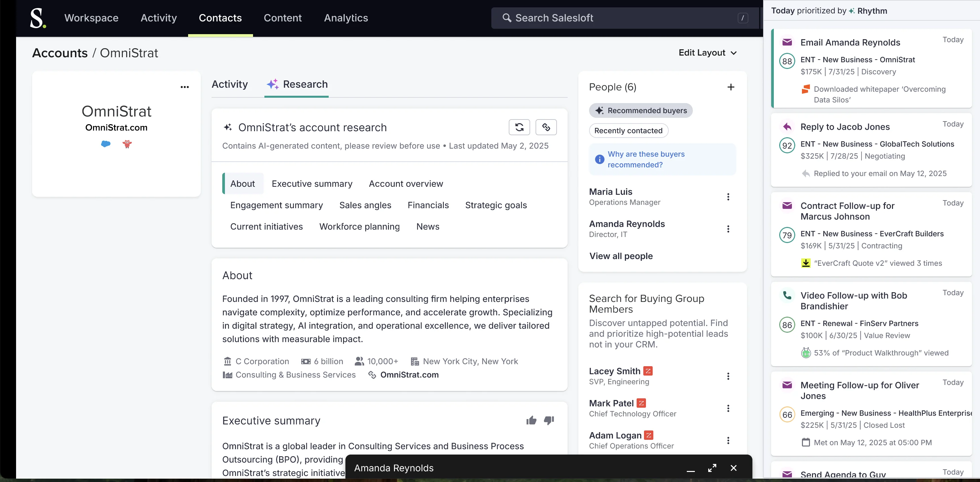980x482 pixels.
Task: Go to Workspace in top navigation
Action: [91, 18]
